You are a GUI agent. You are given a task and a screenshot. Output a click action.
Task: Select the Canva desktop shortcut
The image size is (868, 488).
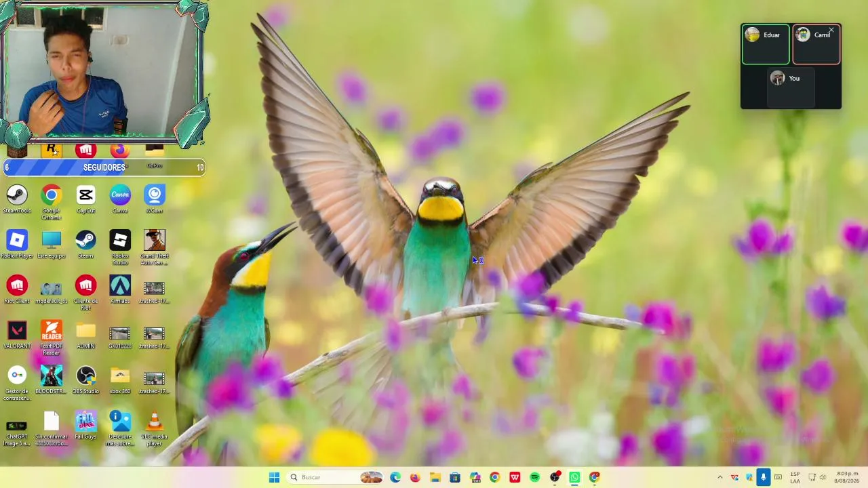tap(120, 199)
